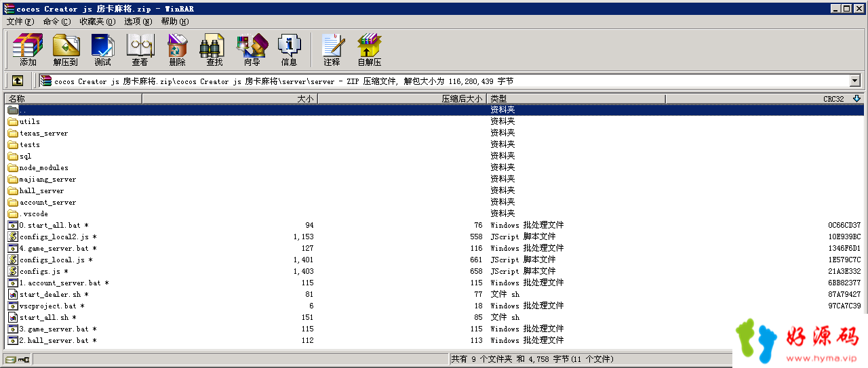Click WinRAR title bar application icon

[9, 8]
